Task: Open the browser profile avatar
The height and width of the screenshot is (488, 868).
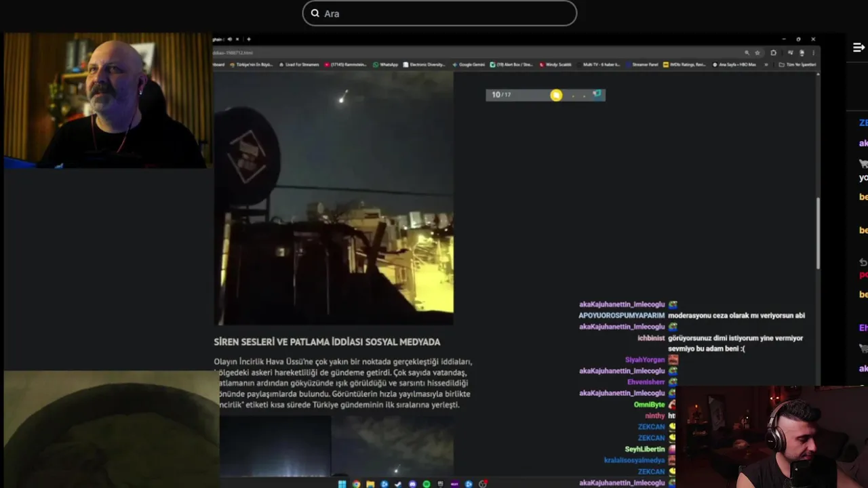Action: (802, 53)
